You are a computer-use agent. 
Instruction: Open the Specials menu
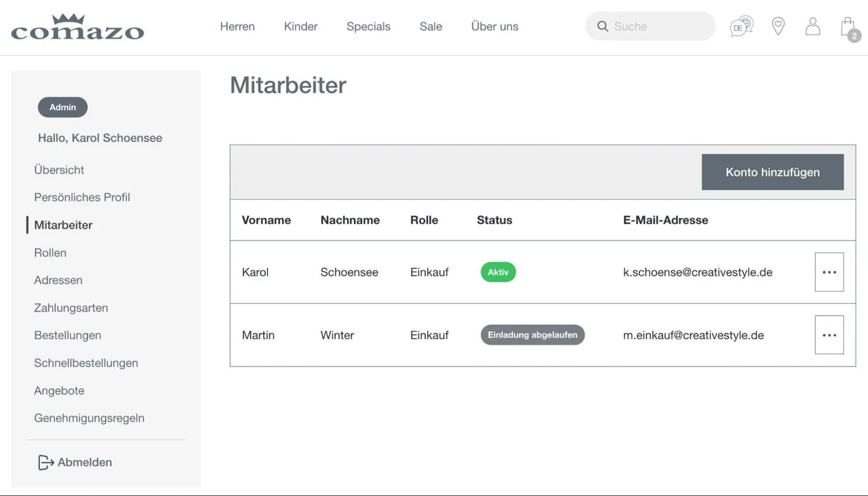368,26
